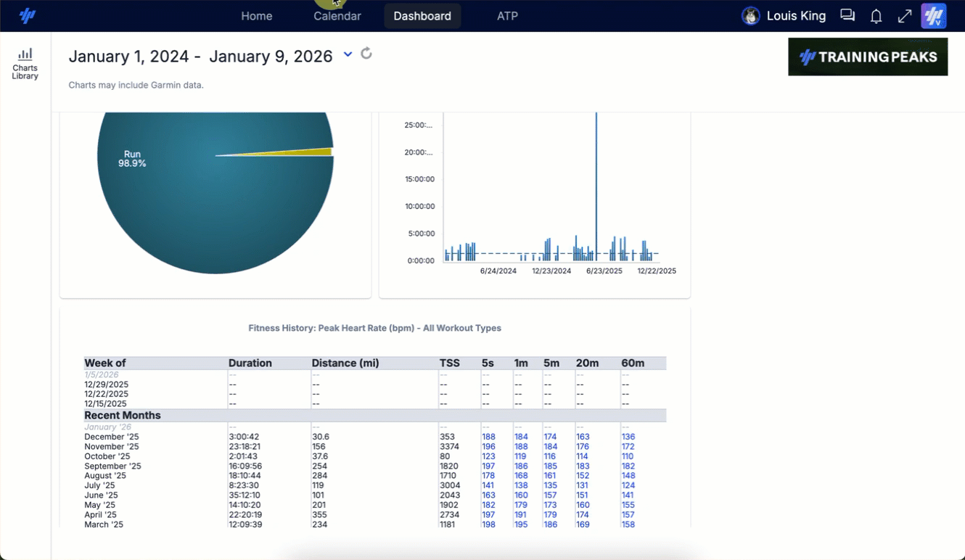
Task: Open the ATP tab
Action: click(507, 16)
